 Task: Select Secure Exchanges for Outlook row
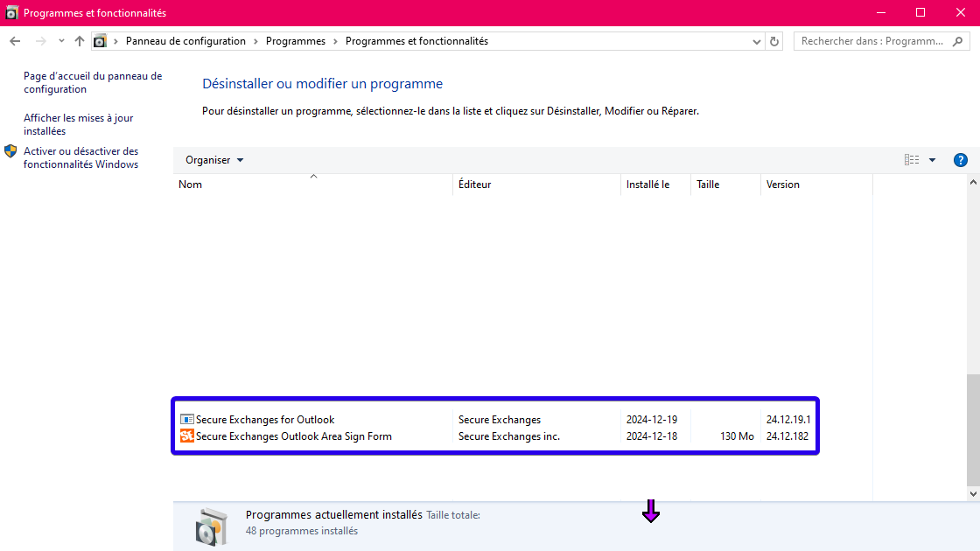[495, 420]
